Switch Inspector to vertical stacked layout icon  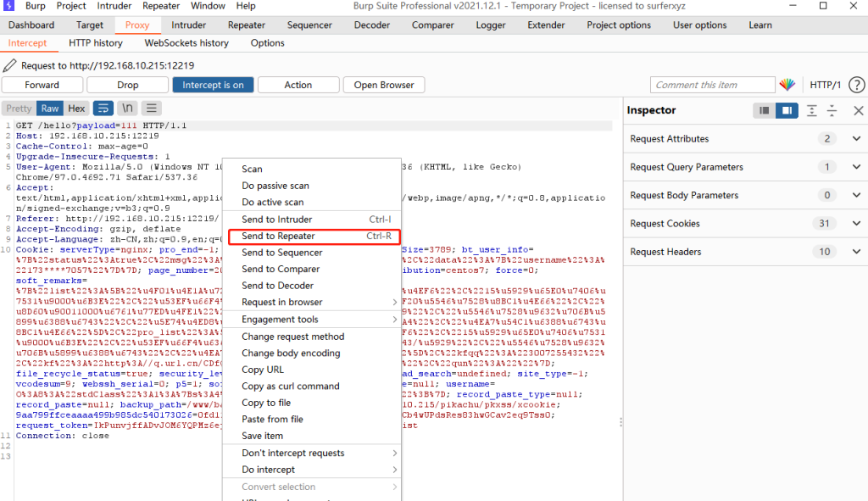pyautogui.click(x=764, y=110)
